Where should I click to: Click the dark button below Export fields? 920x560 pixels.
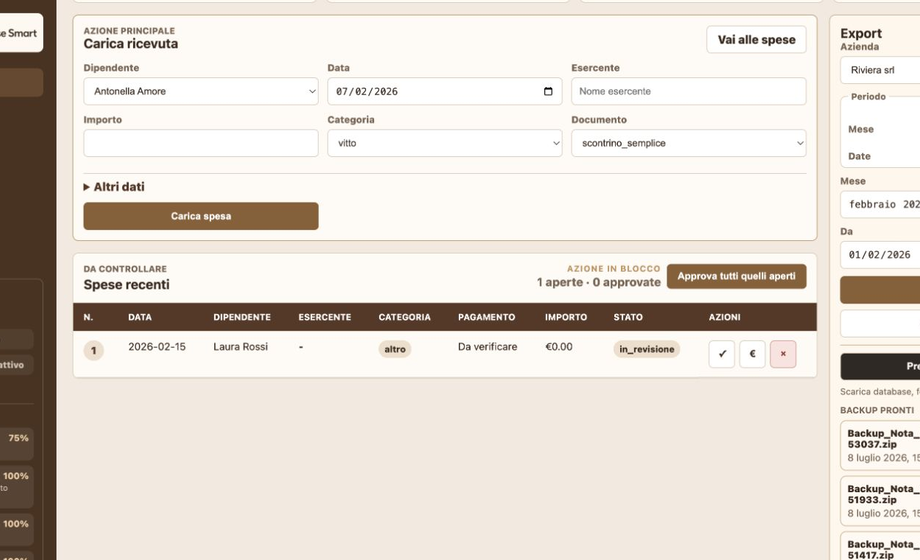click(x=880, y=367)
